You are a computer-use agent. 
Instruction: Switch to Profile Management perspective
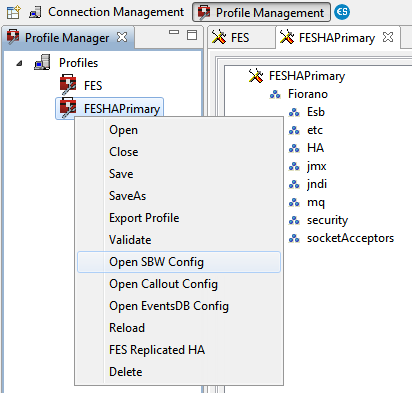tap(261, 12)
